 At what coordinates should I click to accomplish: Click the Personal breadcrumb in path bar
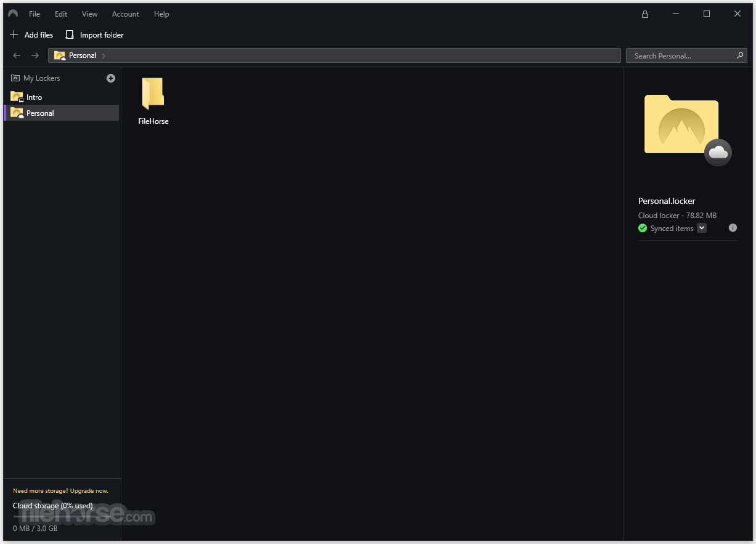click(x=76, y=55)
